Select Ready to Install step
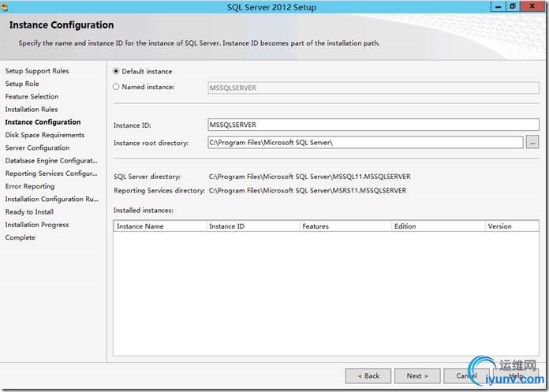549x392 pixels. tap(29, 211)
